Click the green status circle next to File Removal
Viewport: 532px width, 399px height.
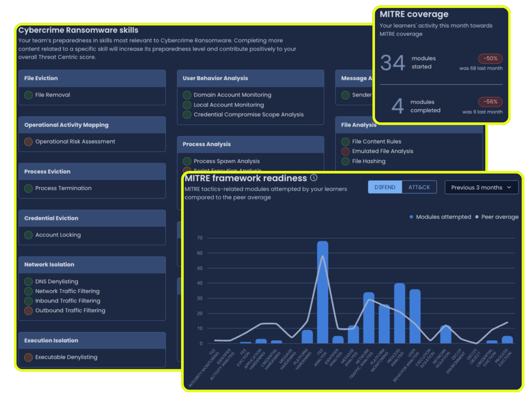click(28, 95)
